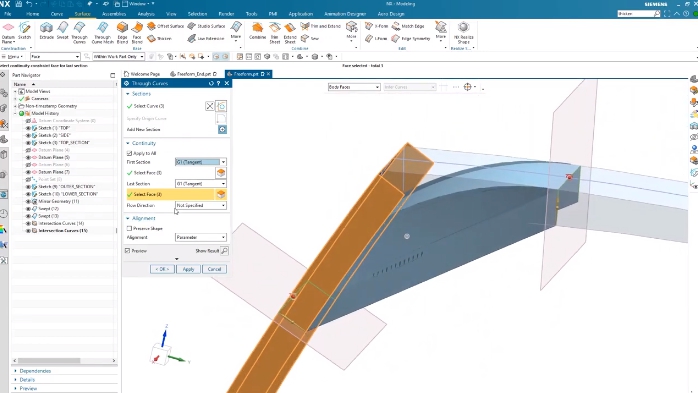Select the X-Form edit tool
This screenshot has height=393, width=698.
[369, 26]
